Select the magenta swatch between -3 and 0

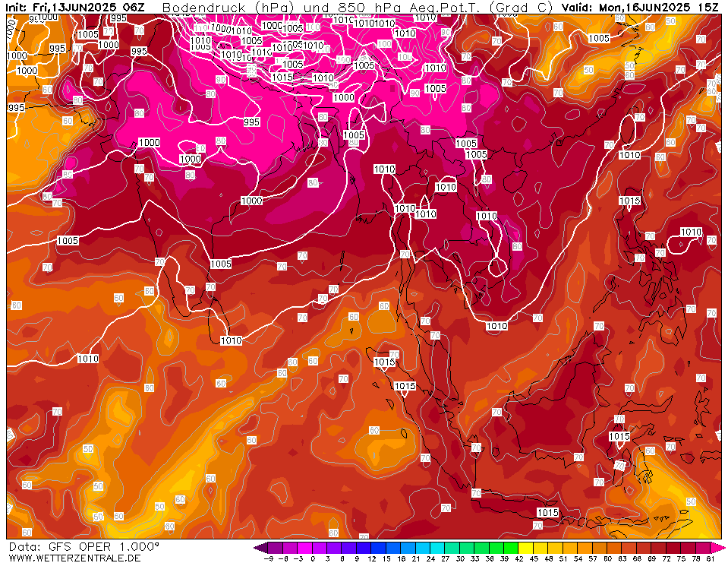[305, 547]
